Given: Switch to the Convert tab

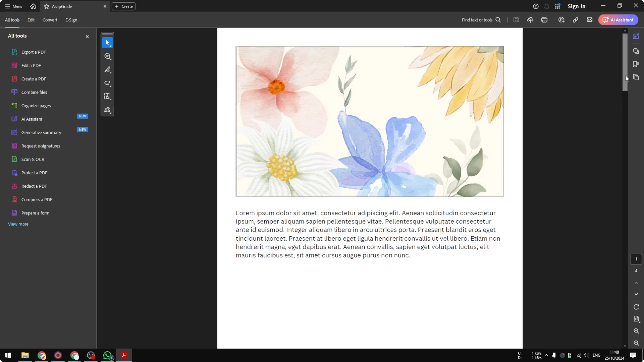Looking at the screenshot, I should tap(50, 20).
